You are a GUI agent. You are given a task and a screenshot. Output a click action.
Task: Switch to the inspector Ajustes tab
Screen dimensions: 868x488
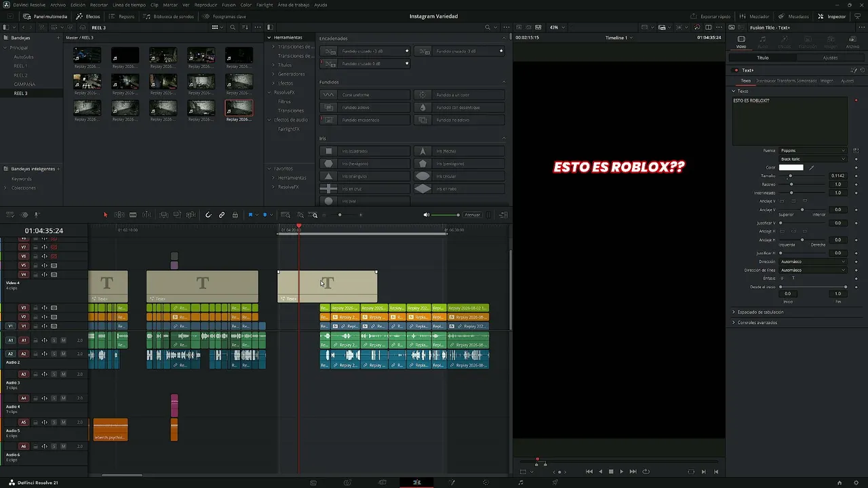click(x=830, y=58)
